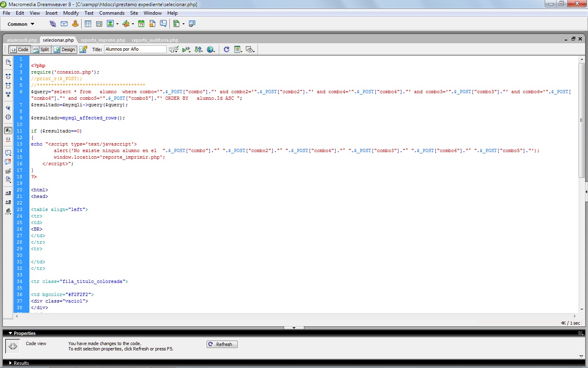Viewport: 588px width, 368px height.
Task: Click the Properties panel corner expander arrow
Action: pos(581,356)
